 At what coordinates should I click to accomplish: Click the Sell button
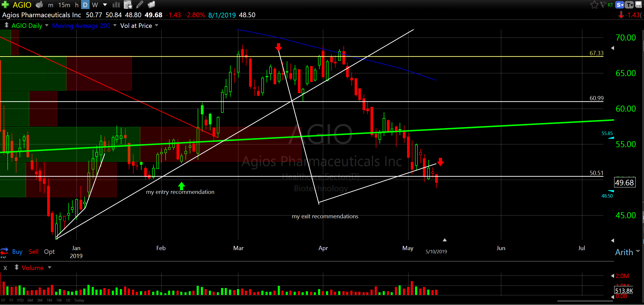[x=34, y=252]
